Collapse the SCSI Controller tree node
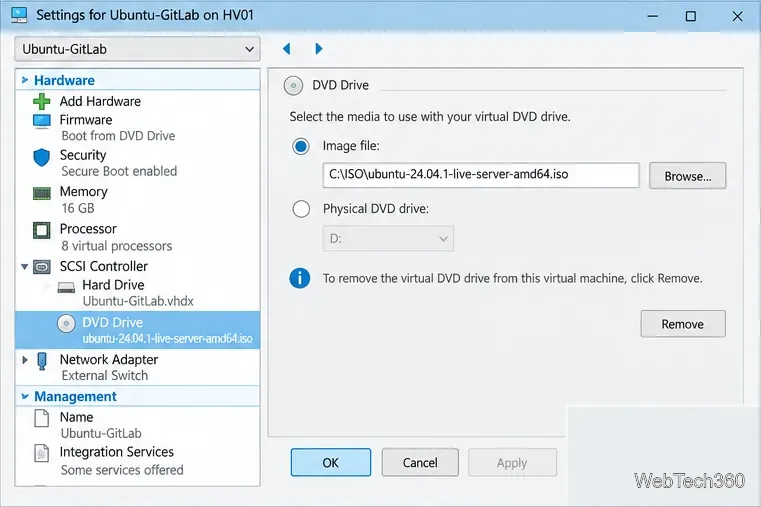Screen dimensions: 761x507 click(24, 266)
